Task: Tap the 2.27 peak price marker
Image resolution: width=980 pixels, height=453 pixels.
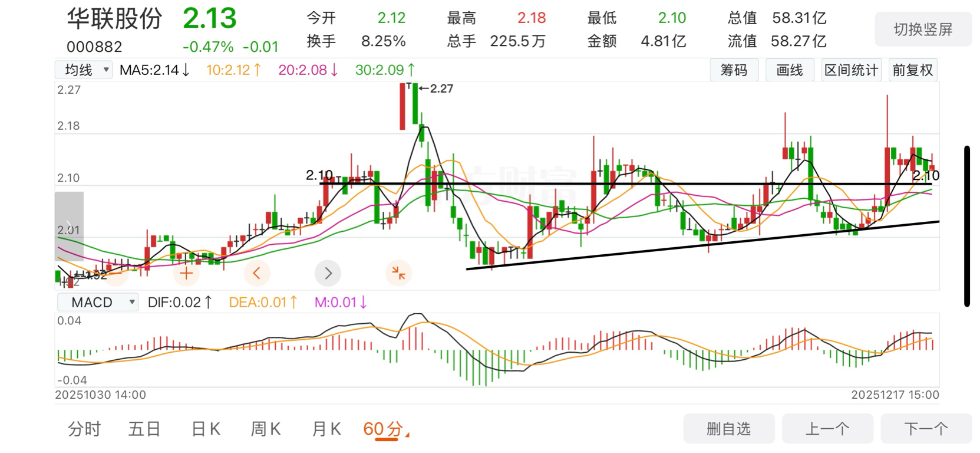Action: (x=436, y=88)
